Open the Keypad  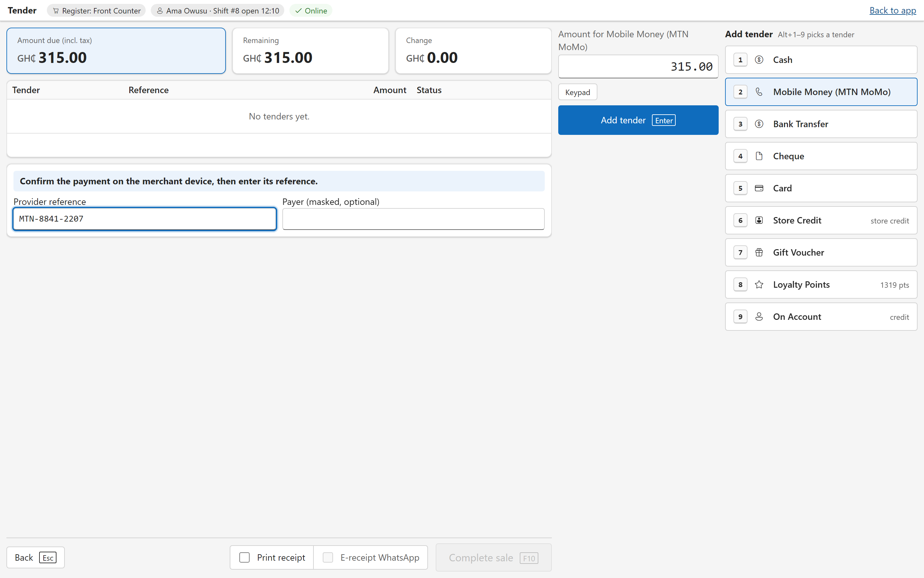[577, 92]
